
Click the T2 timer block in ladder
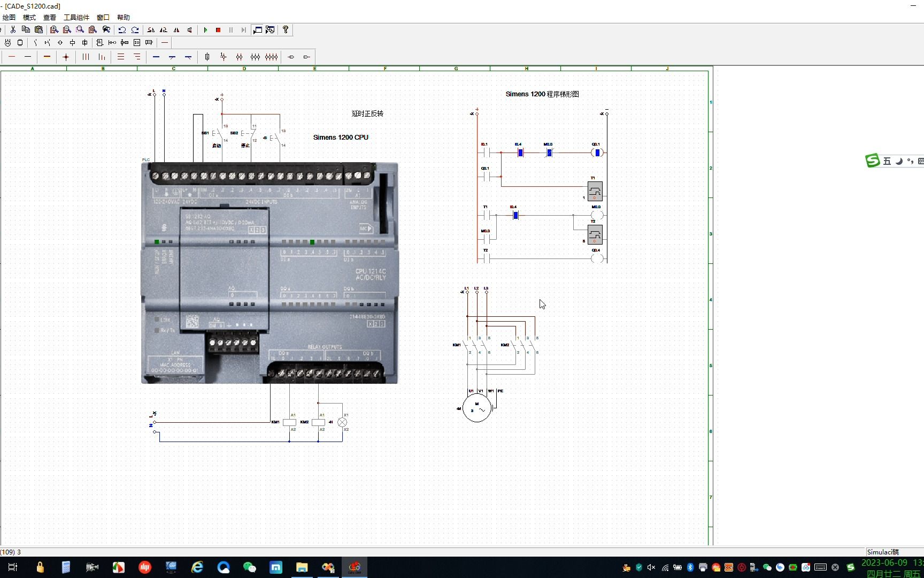(595, 234)
